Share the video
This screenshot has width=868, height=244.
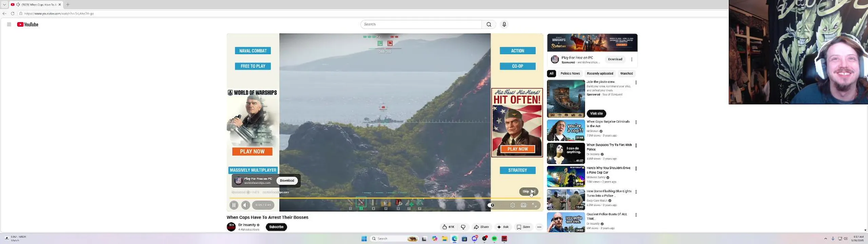(x=481, y=227)
